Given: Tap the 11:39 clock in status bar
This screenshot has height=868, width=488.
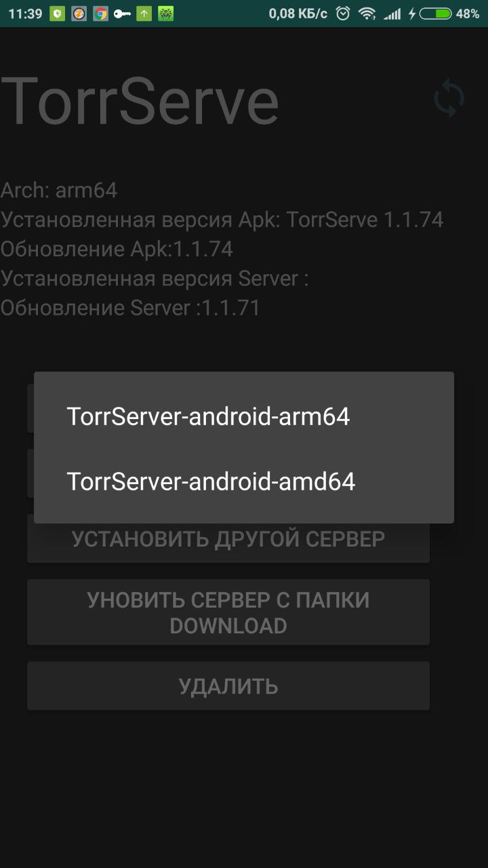Looking at the screenshot, I should (26, 14).
